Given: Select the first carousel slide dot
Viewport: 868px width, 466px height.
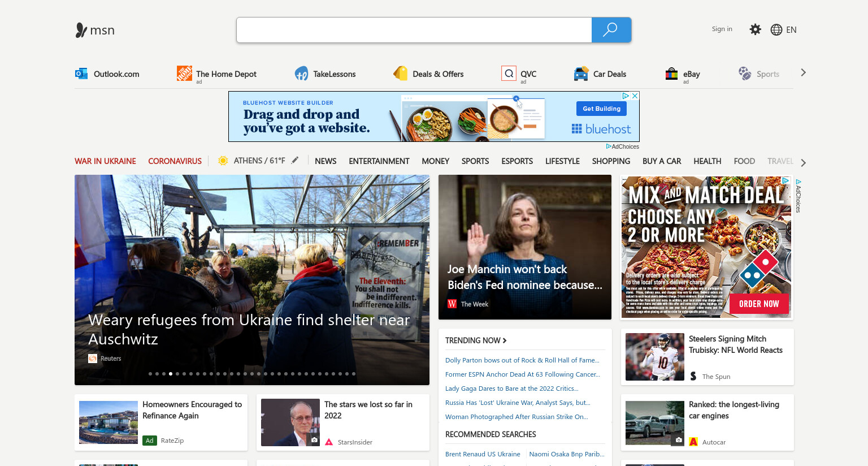Looking at the screenshot, I should [x=150, y=374].
